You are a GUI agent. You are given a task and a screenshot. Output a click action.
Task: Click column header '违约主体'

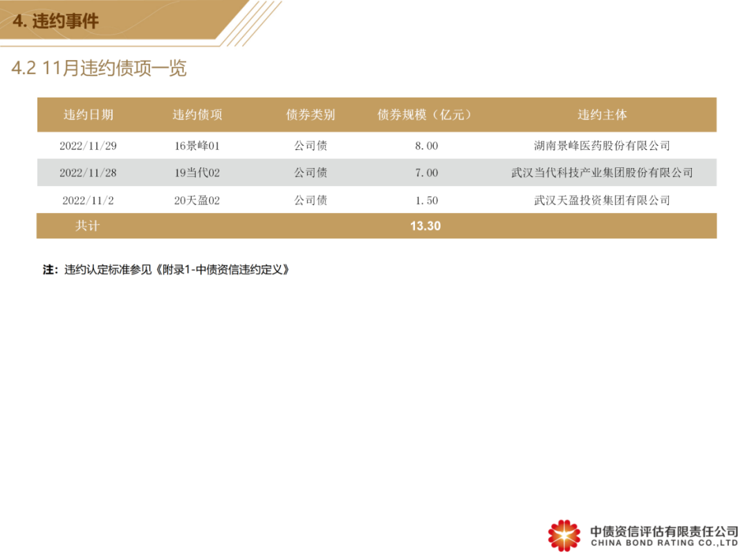[602, 115]
